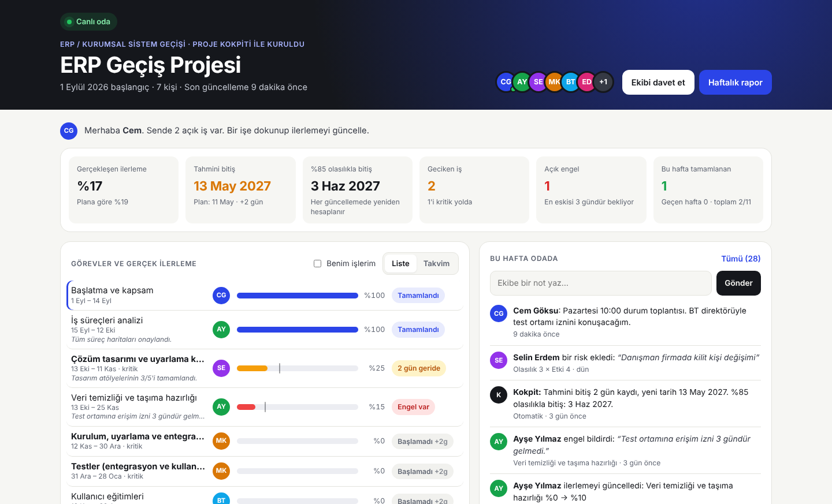Open the BT member avatar in the header
Viewport: 832px width, 504px height.
coord(570,82)
